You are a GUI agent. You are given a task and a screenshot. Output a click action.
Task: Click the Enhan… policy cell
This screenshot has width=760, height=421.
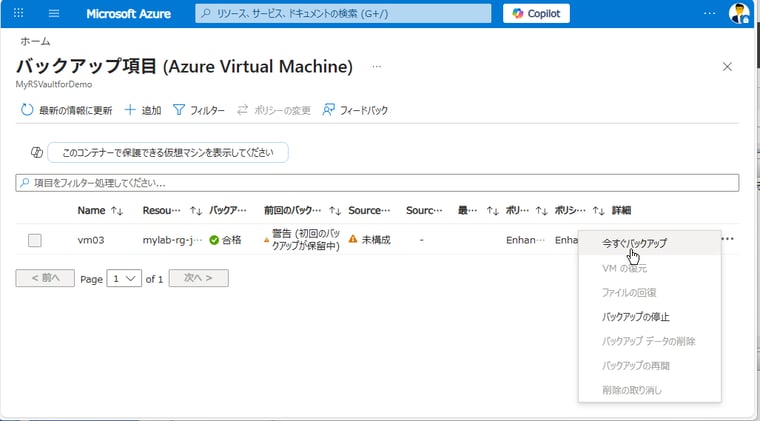coord(525,240)
